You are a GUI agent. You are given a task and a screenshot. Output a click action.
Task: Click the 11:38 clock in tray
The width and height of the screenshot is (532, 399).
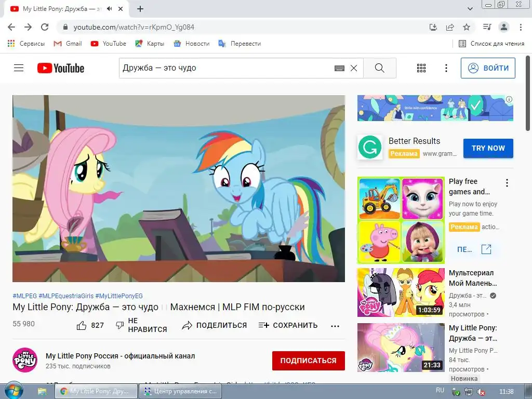coord(507,392)
